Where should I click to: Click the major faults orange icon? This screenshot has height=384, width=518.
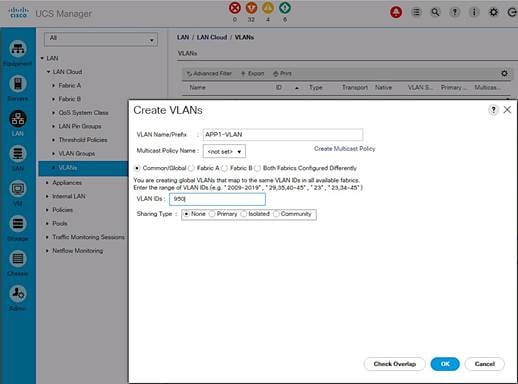(x=251, y=8)
